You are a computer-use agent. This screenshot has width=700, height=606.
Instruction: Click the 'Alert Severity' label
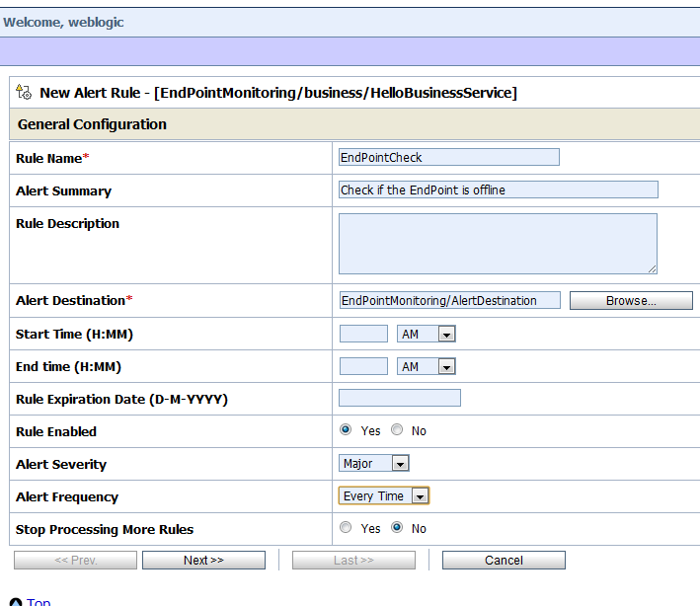point(61,465)
